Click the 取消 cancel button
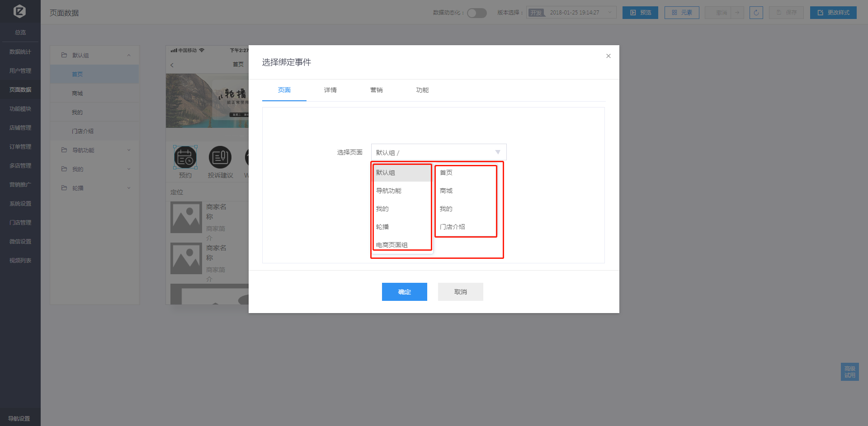This screenshot has height=426, width=868. click(x=460, y=292)
